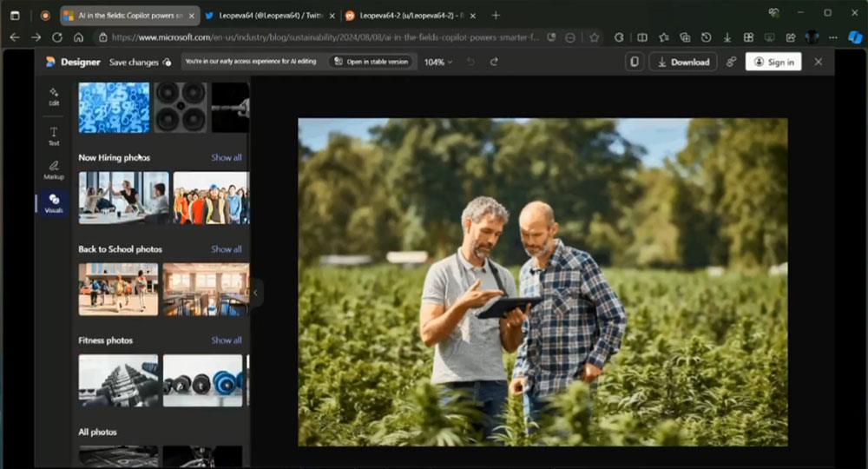
Task: Click the microsoft.com address bar
Action: tap(325, 37)
